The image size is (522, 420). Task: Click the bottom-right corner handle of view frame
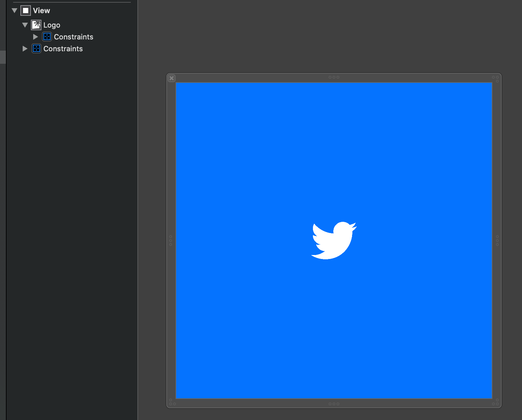(496, 402)
